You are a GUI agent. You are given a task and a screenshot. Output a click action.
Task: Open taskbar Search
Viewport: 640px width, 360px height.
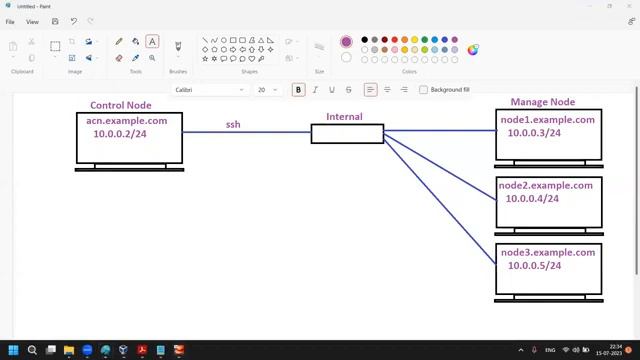click(32, 350)
